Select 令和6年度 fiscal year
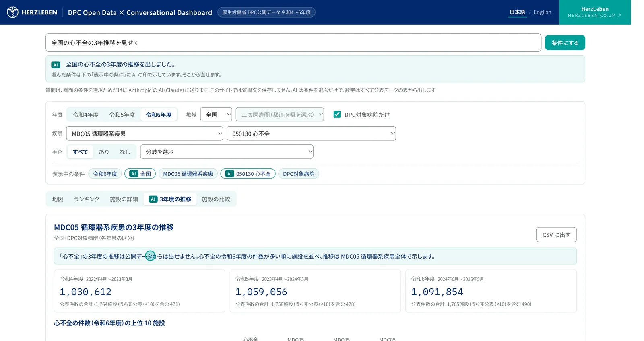 coord(159,115)
